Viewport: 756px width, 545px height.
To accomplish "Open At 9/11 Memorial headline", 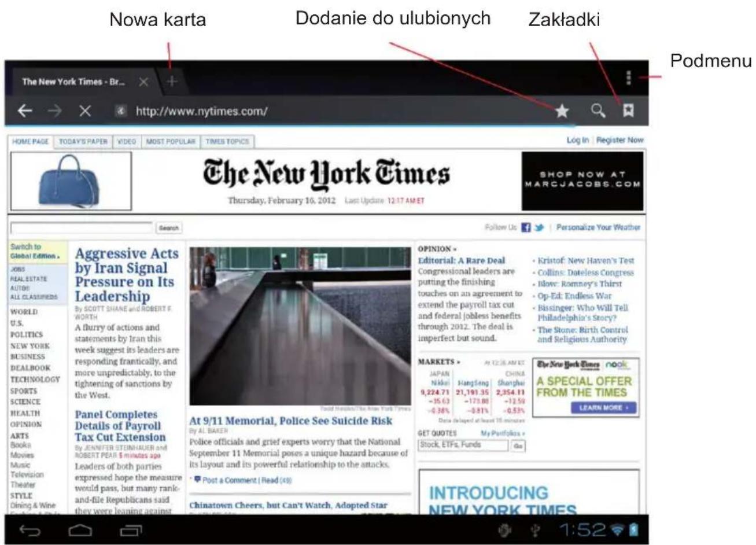I will [291, 421].
